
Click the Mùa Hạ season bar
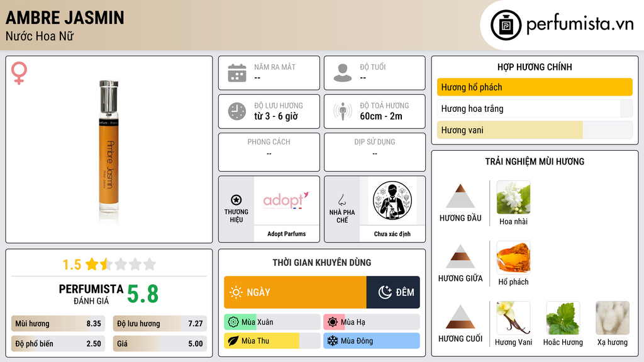coord(372,322)
